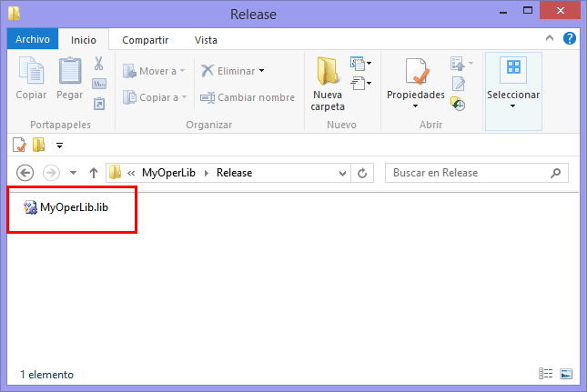Go forward with the forward arrow
587x392 pixels.
click(x=51, y=173)
